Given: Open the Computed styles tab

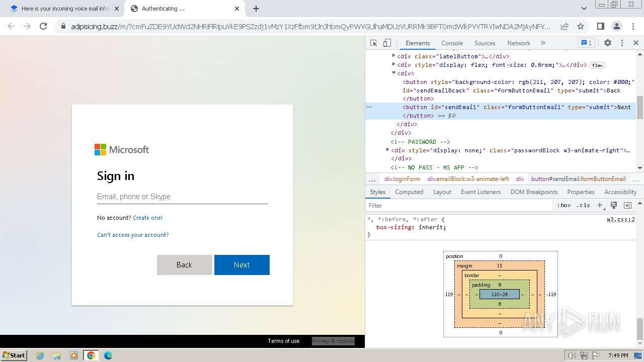Looking at the screenshot, I should click(x=409, y=192).
